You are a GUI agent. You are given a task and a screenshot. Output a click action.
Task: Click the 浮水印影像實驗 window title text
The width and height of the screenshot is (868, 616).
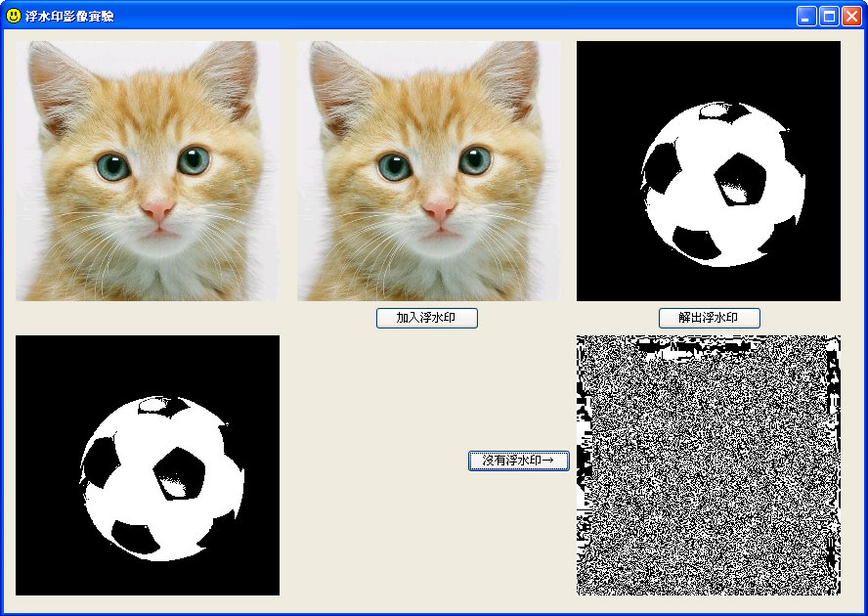69,16
